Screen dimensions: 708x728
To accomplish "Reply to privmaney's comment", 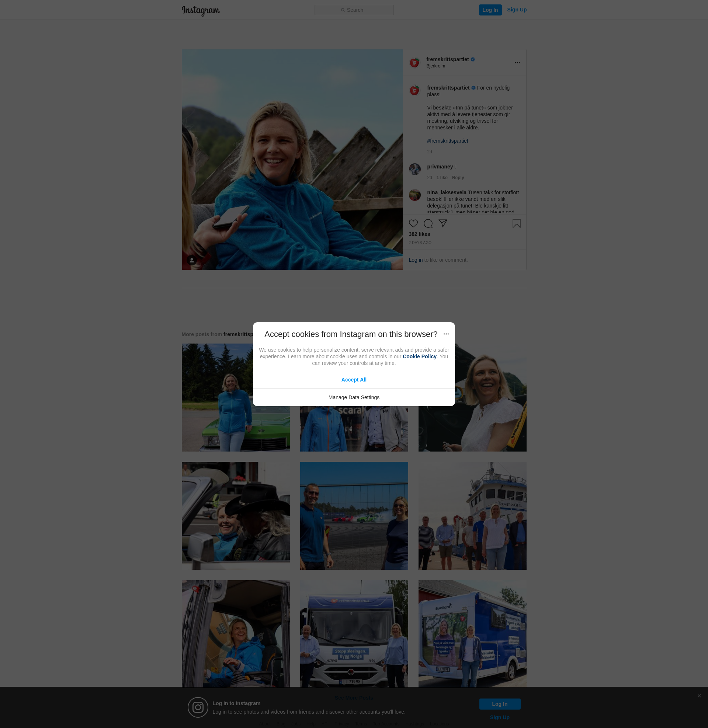I will pos(458,178).
